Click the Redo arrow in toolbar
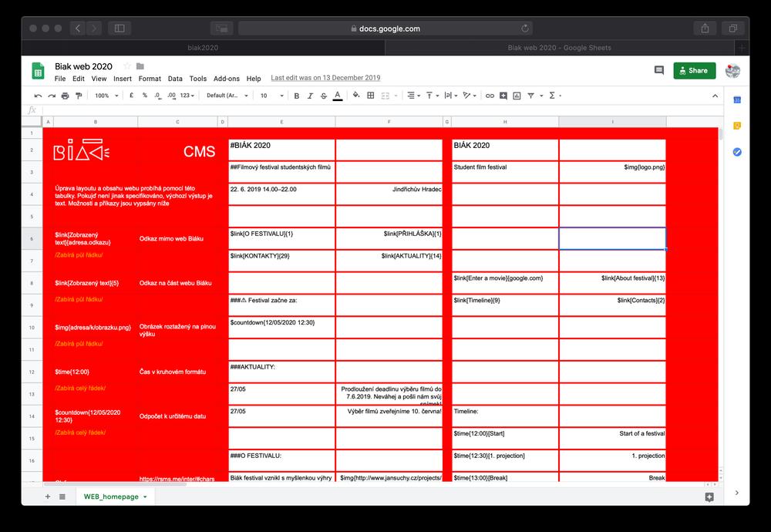The width and height of the screenshot is (771, 532). tap(52, 96)
